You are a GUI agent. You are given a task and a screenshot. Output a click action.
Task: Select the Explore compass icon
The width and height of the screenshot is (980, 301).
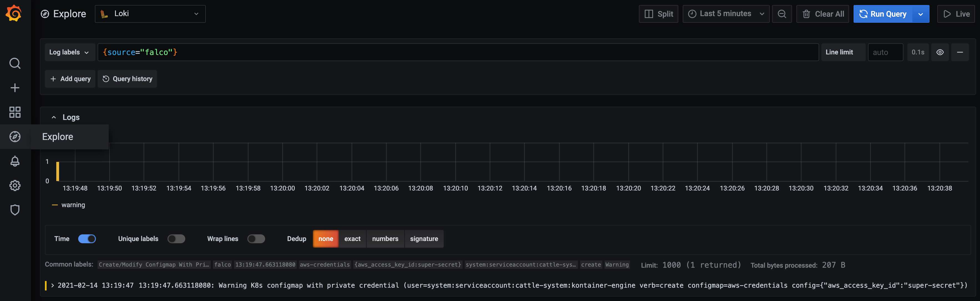click(14, 136)
